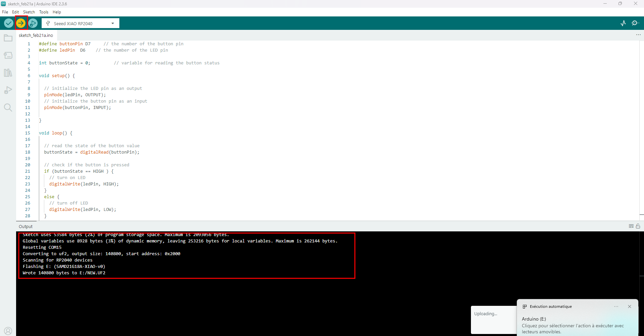Start the debugger with the debug button

click(33, 23)
